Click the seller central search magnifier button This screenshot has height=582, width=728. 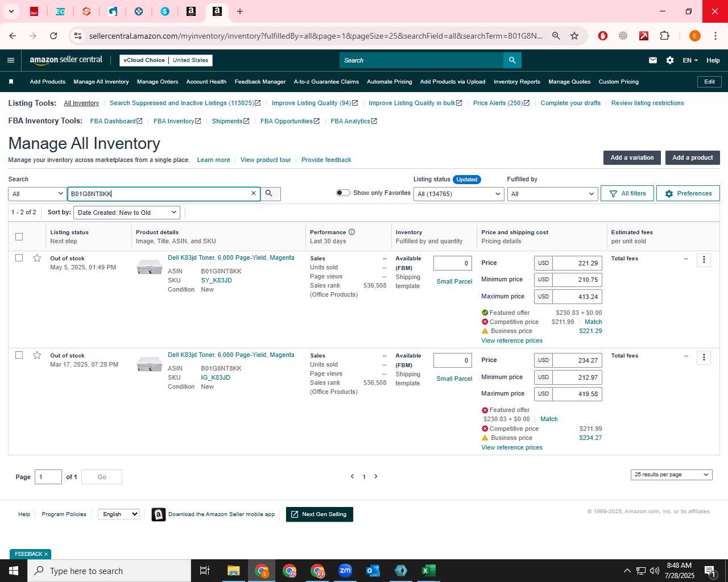point(512,60)
